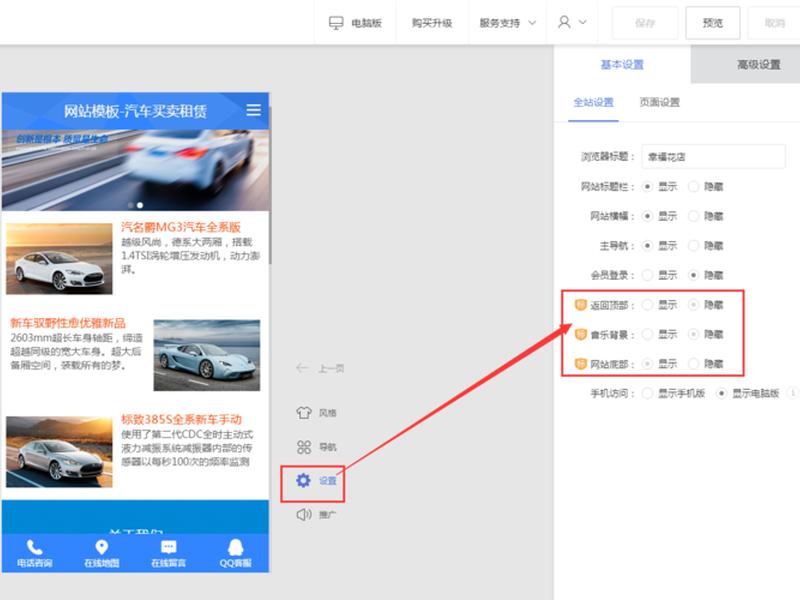
Task: Set 网站底部 to 显示
Action: click(x=647, y=364)
